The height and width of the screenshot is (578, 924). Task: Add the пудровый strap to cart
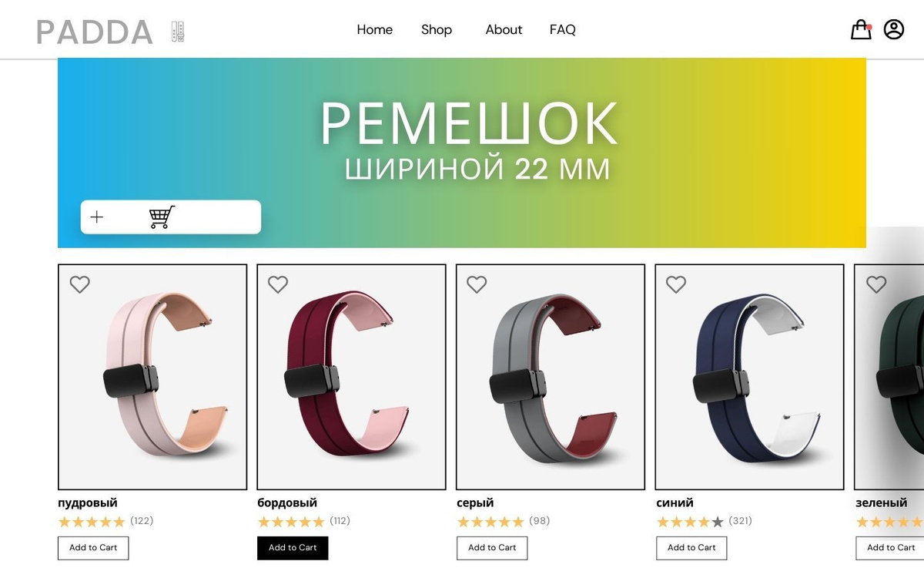pyautogui.click(x=93, y=548)
